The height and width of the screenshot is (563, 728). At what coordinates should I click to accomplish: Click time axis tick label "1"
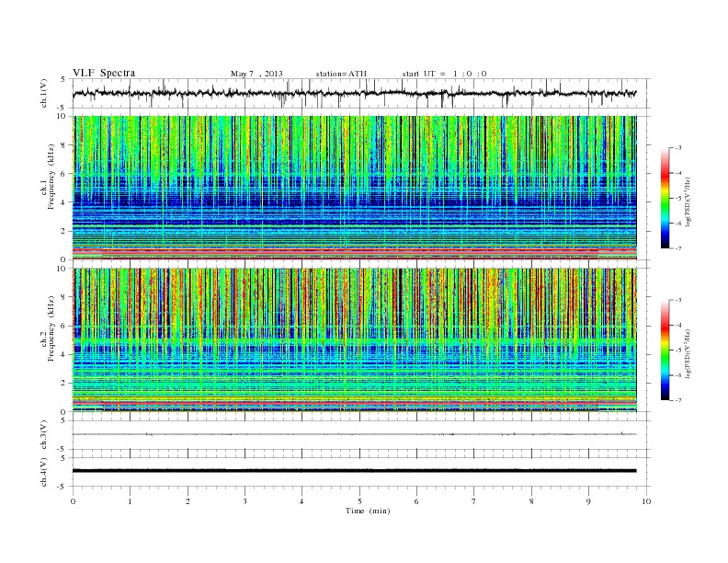(130, 501)
